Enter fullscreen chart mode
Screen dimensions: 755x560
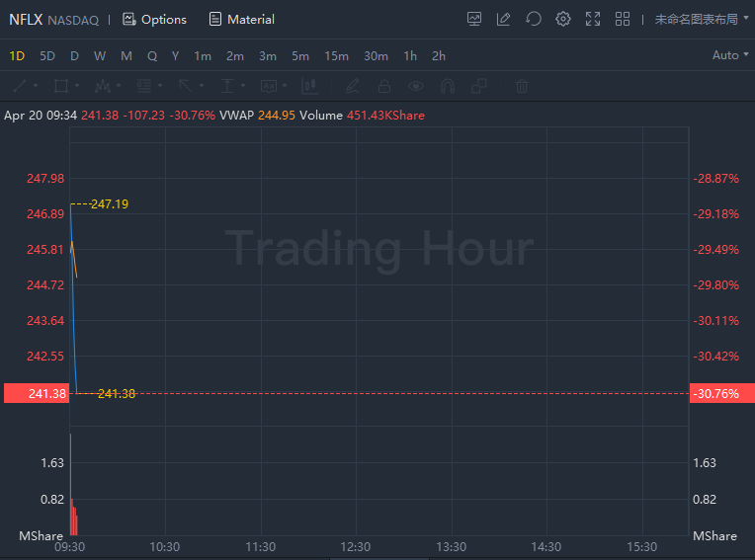point(593,19)
